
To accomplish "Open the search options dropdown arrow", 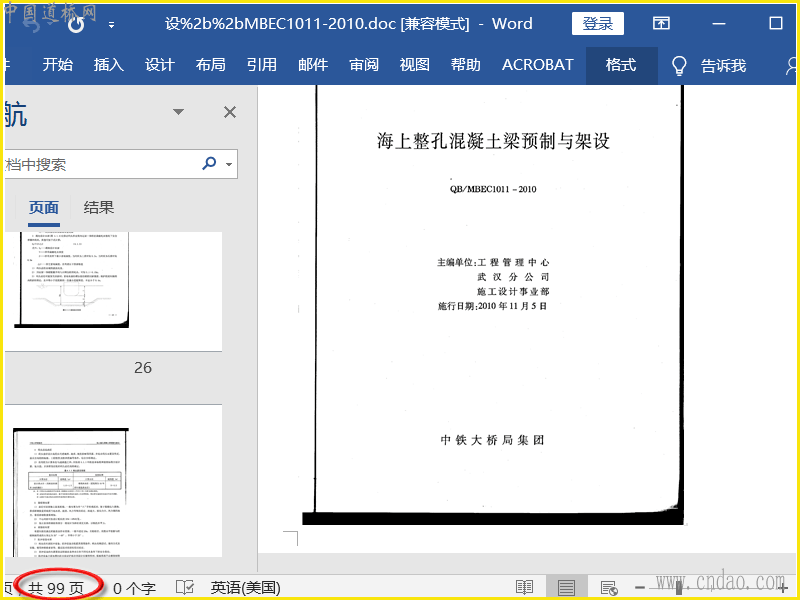I will (229, 164).
